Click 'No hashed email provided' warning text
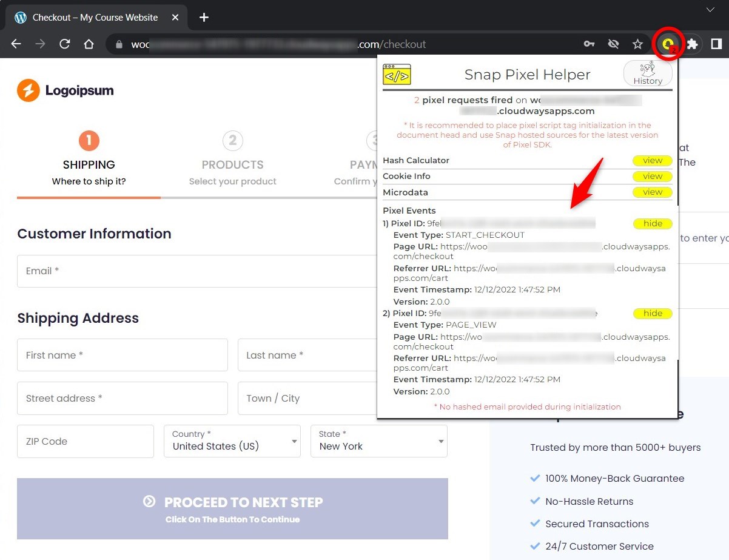Image resolution: width=729 pixels, height=560 pixels. click(527, 407)
